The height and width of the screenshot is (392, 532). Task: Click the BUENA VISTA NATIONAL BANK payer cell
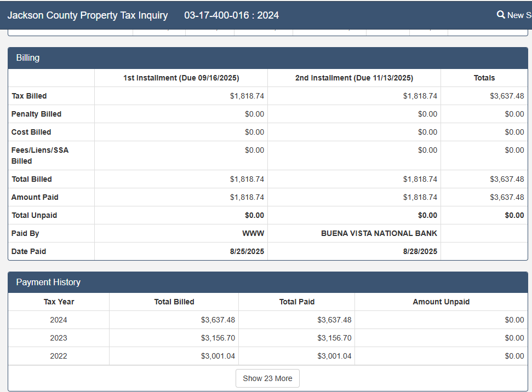pyautogui.click(x=379, y=233)
